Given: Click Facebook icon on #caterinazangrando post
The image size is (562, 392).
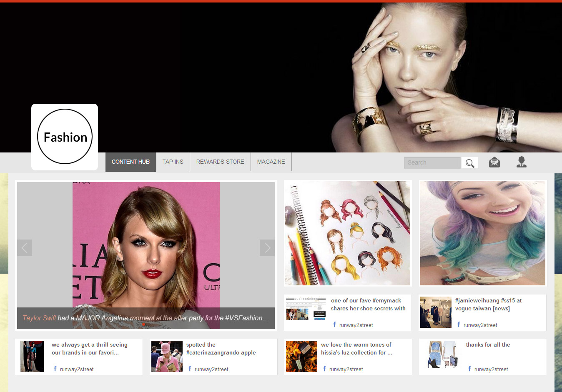Looking at the screenshot, I should click(x=190, y=369).
